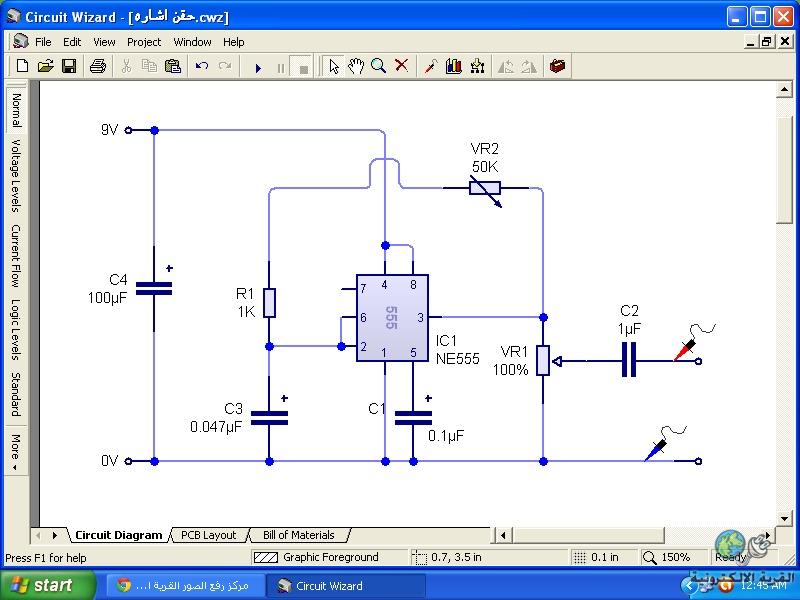Open the Project menu
The image size is (800, 600).
point(144,42)
